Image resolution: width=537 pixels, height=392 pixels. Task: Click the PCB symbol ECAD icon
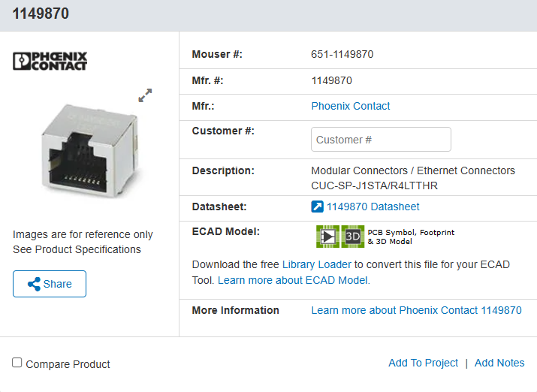tap(327, 237)
